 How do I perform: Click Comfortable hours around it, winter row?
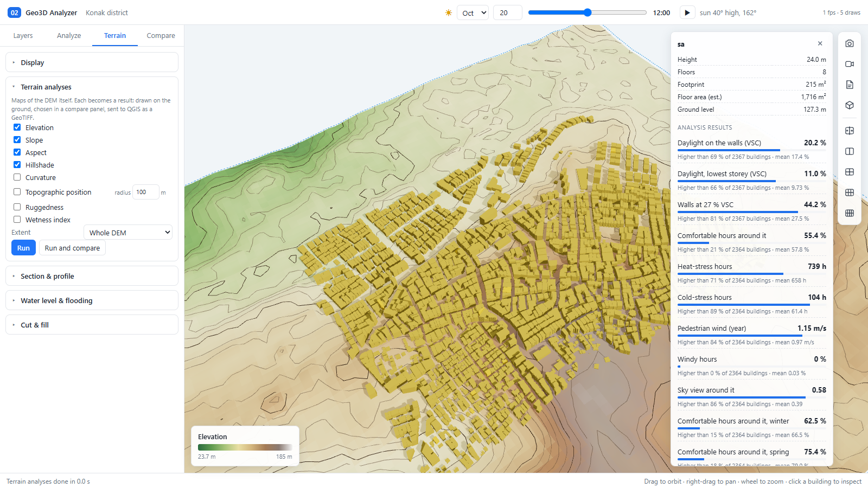pyautogui.click(x=752, y=427)
